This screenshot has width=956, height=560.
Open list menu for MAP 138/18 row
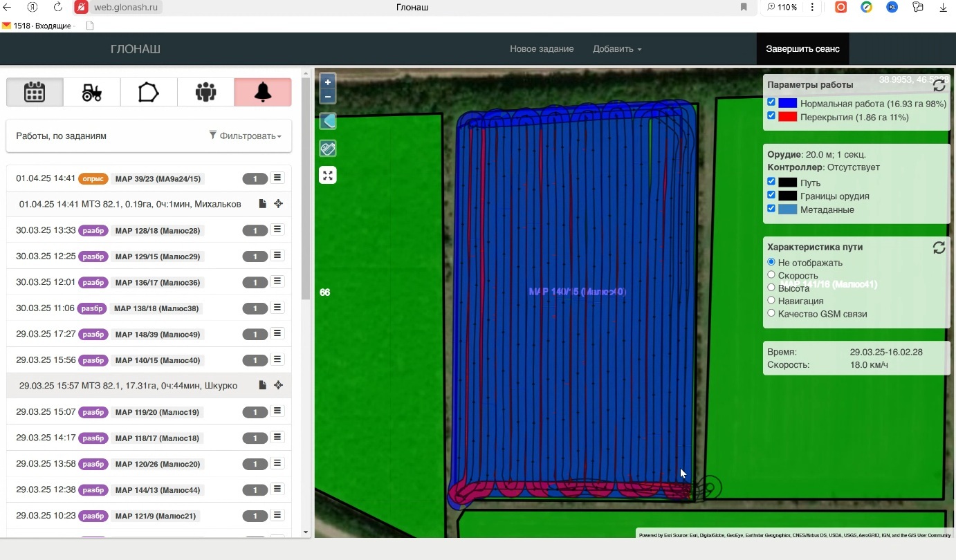(277, 308)
